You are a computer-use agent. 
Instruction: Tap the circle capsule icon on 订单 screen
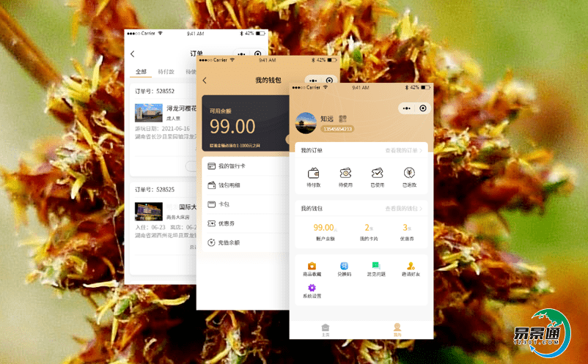(x=257, y=53)
